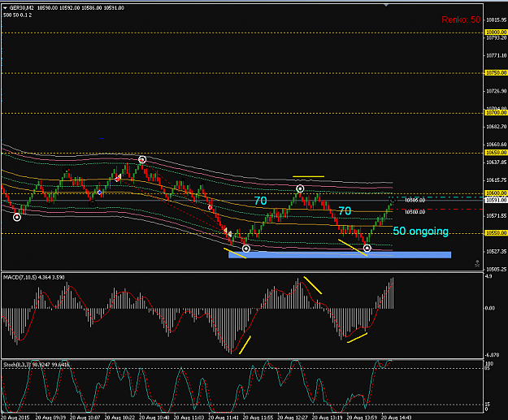The width and height of the screenshot is (508, 420).
Task: Click the 10800.00 yellow price label
Action: (x=496, y=32)
